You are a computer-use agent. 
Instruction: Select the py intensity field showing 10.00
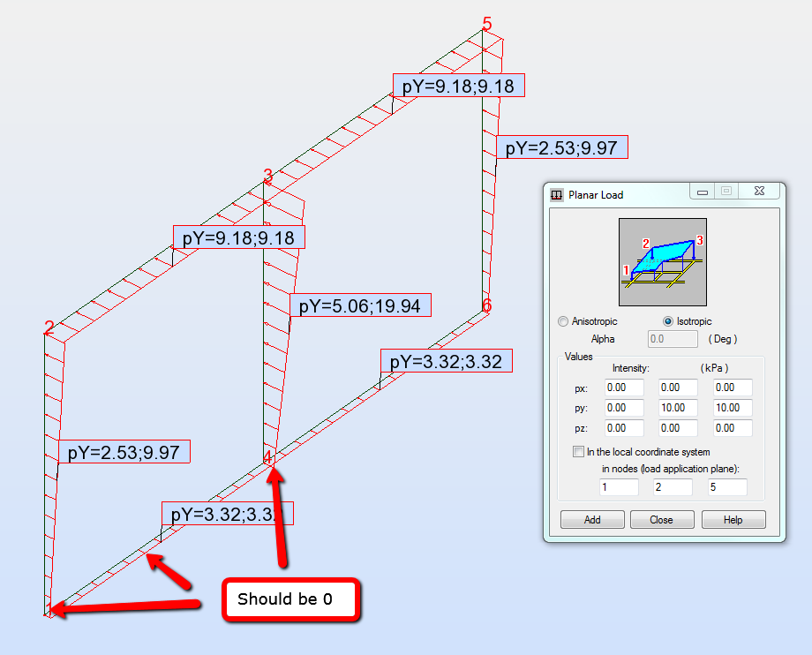coord(675,408)
